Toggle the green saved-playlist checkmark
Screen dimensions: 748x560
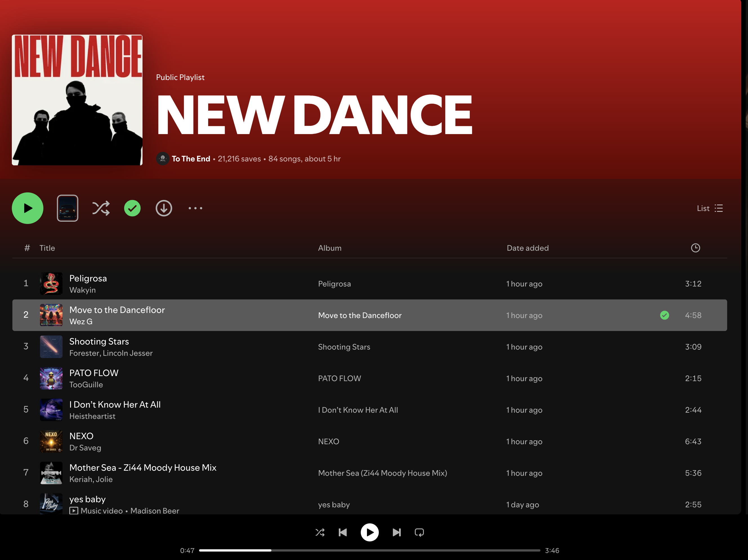tap(132, 208)
